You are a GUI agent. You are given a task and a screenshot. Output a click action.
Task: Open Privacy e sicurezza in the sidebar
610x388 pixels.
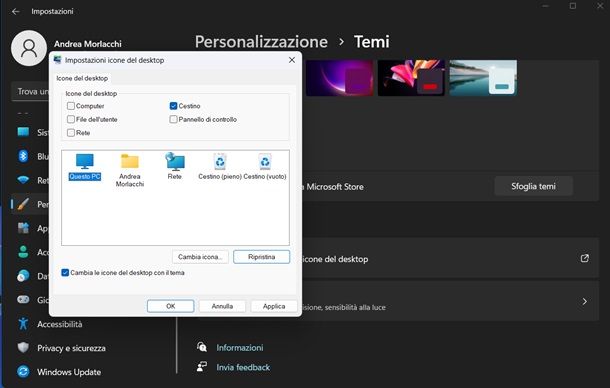(71, 348)
